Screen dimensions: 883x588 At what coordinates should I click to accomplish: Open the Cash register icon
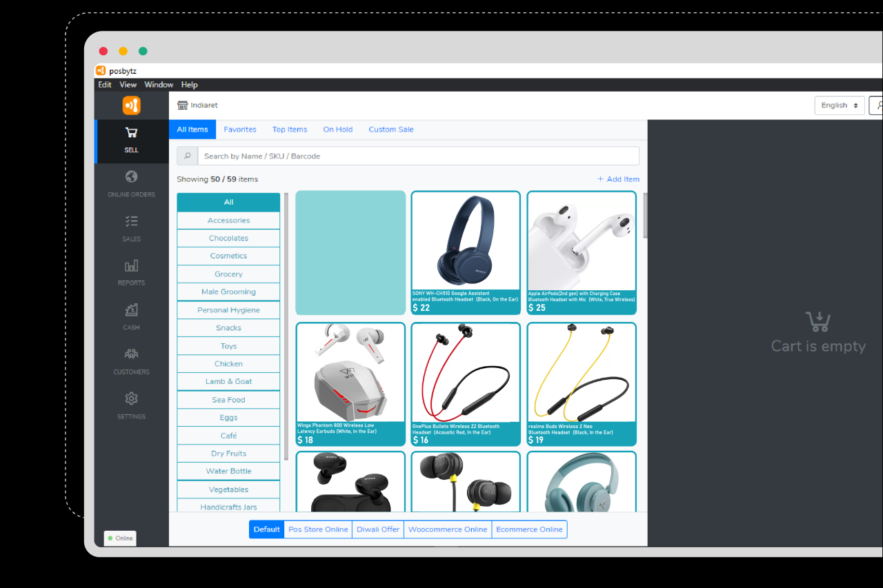pos(131,310)
